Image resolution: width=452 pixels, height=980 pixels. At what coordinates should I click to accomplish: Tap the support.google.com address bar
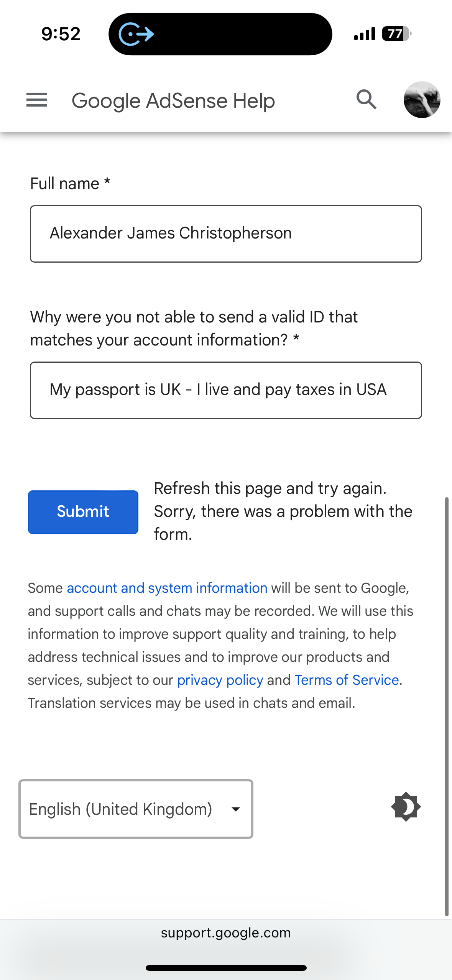pyautogui.click(x=226, y=932)
